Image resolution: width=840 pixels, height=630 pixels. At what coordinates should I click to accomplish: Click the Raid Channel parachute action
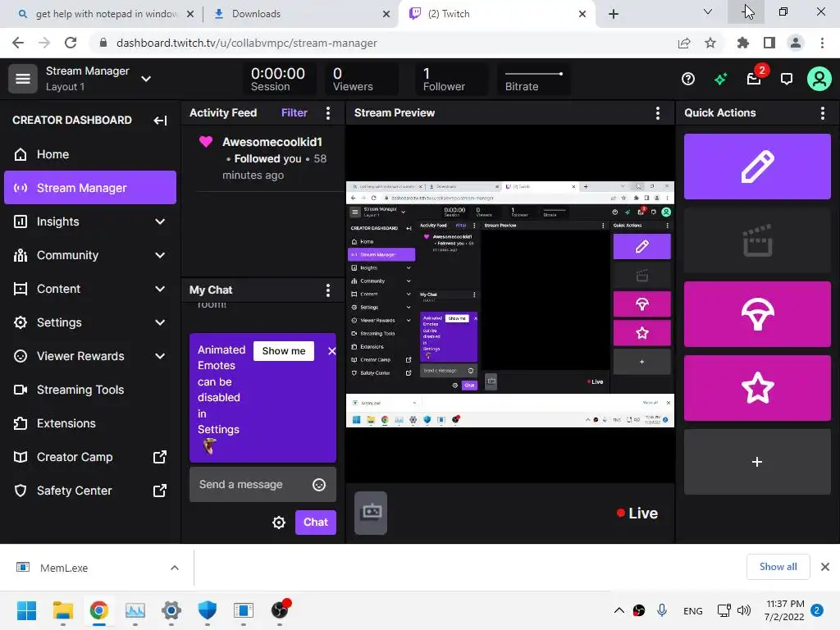click(x=757, y=314)
